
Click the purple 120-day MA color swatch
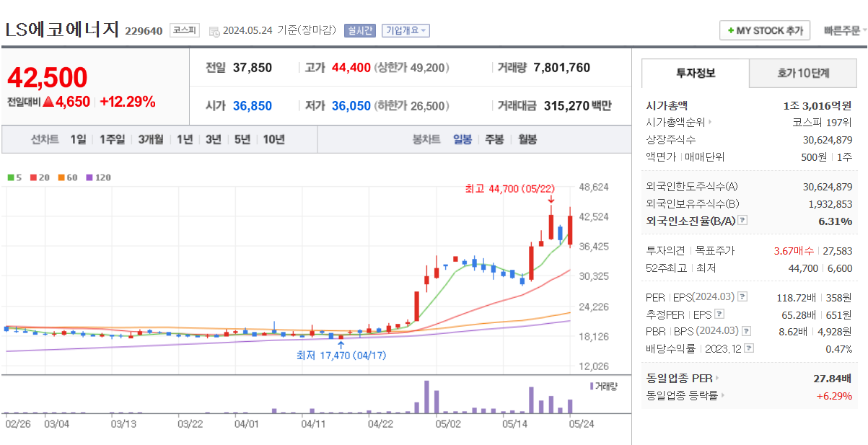[89, 177]
